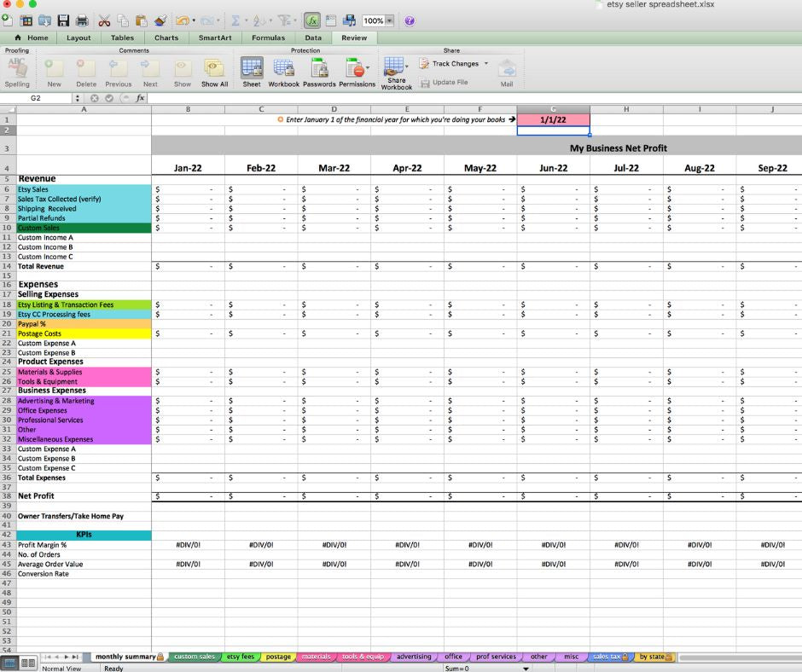Click the pink 1/1/22 date cell
The image size is (802, 672).
tap(553, 120)
